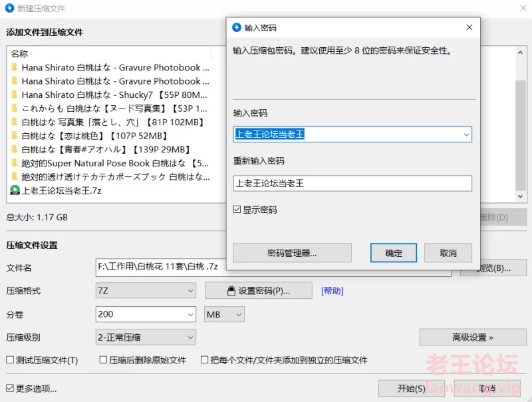Viewport: 532px width, 402px height.
Task: Click the 浏览(B)... button
Action: pos(493,268)
